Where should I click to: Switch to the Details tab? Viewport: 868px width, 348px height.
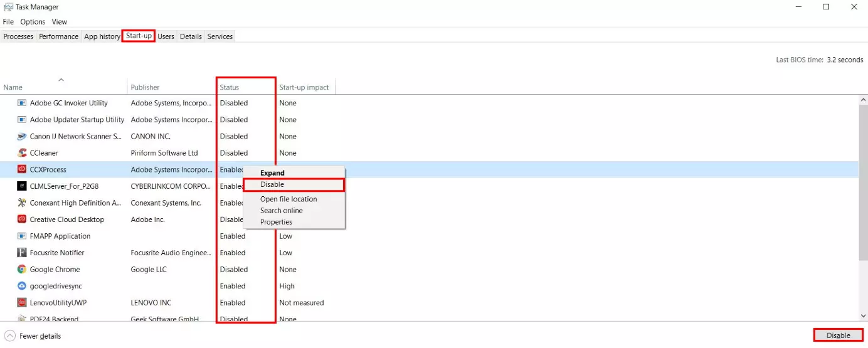tap(191, 36)
